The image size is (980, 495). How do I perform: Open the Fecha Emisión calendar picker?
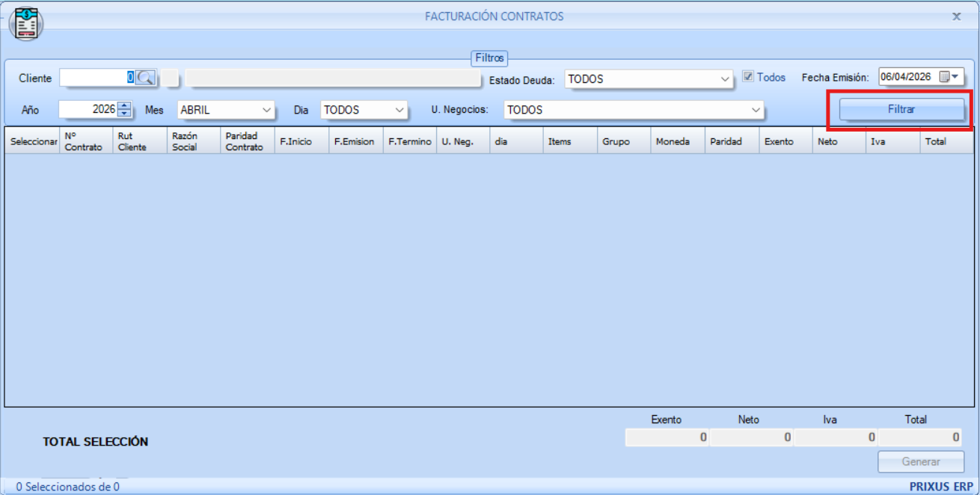(x=949, y=77)
